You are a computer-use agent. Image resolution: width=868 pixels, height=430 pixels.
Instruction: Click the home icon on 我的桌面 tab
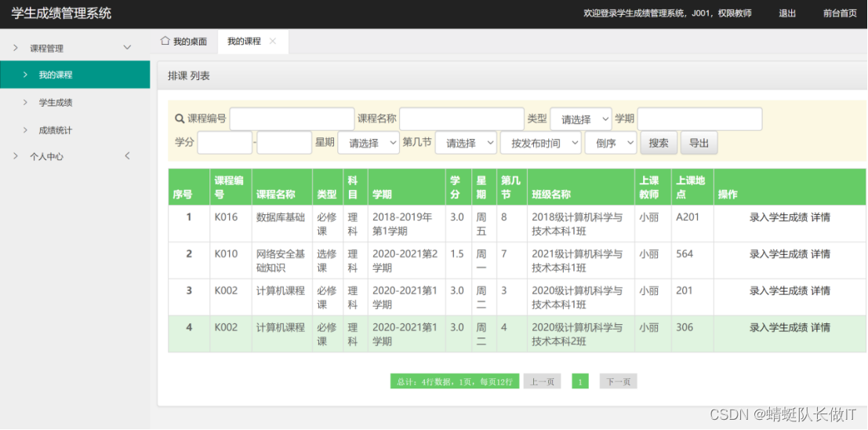[x=165, y=41]
